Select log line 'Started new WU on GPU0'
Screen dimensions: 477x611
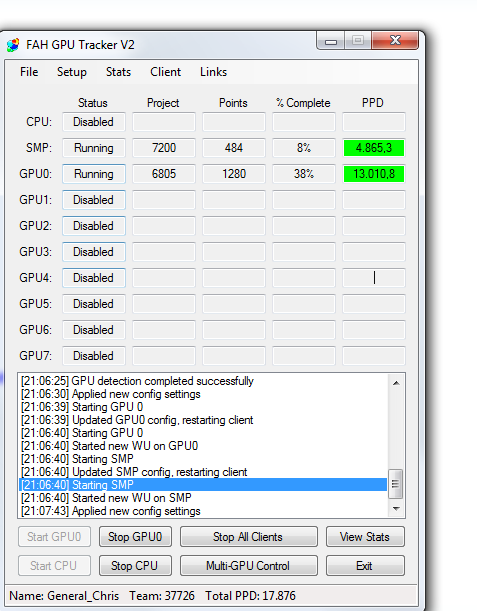pyautogui.click(x=203, y=446)
